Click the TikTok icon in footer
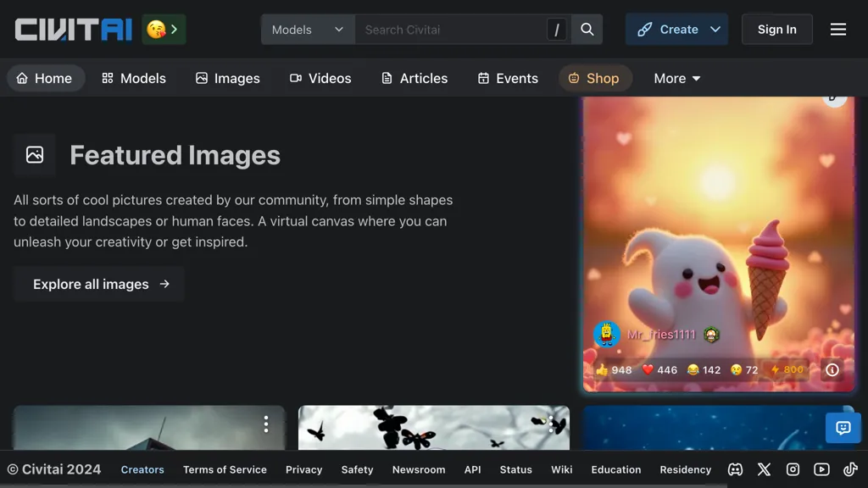868x488 pixels. point(850,469)
